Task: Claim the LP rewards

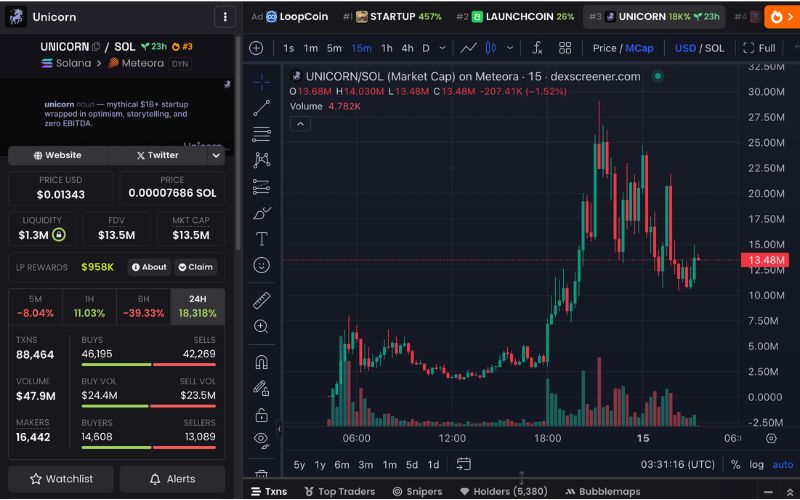Action: (195, 267)
